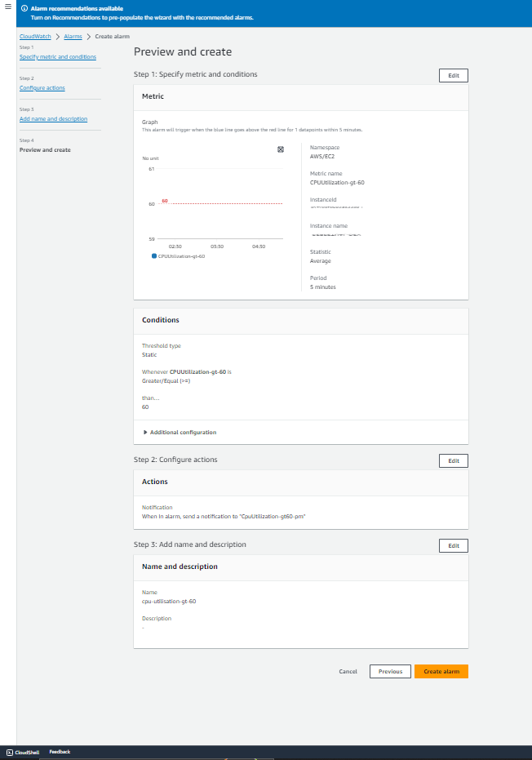The height and width of the screenshot is (760, 532).
Task: Click the 'Step 3: Add name and description' heading
Action: [190, 544]
